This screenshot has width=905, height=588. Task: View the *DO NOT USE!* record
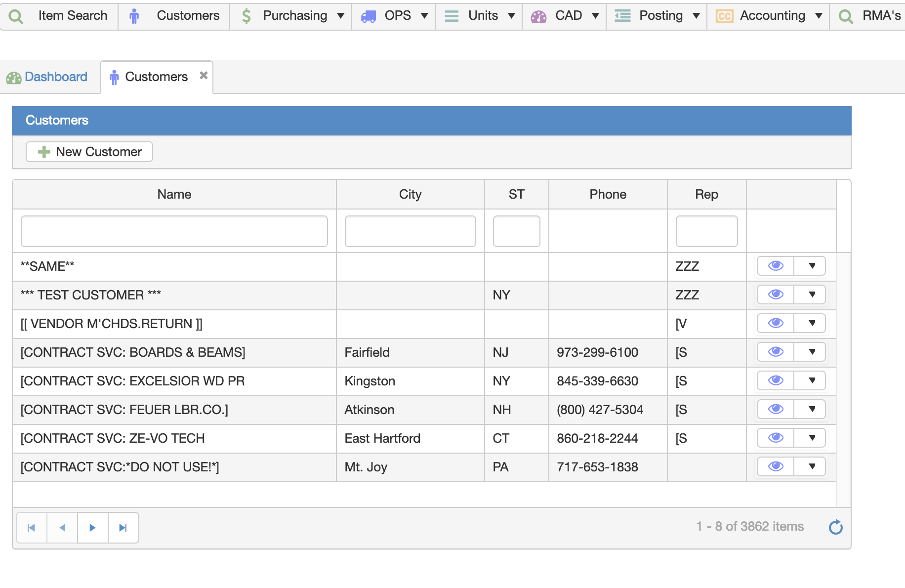[776, 466]
